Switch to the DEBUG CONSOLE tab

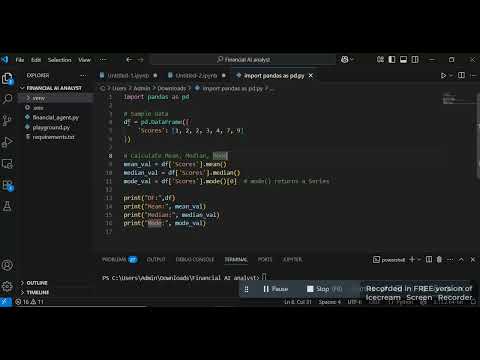tap(195, 259)
